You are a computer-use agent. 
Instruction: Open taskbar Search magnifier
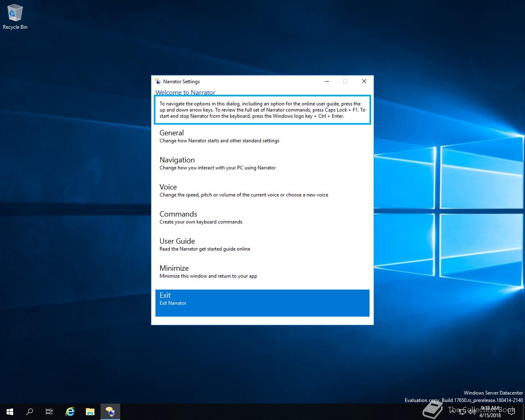pos(30,411)
